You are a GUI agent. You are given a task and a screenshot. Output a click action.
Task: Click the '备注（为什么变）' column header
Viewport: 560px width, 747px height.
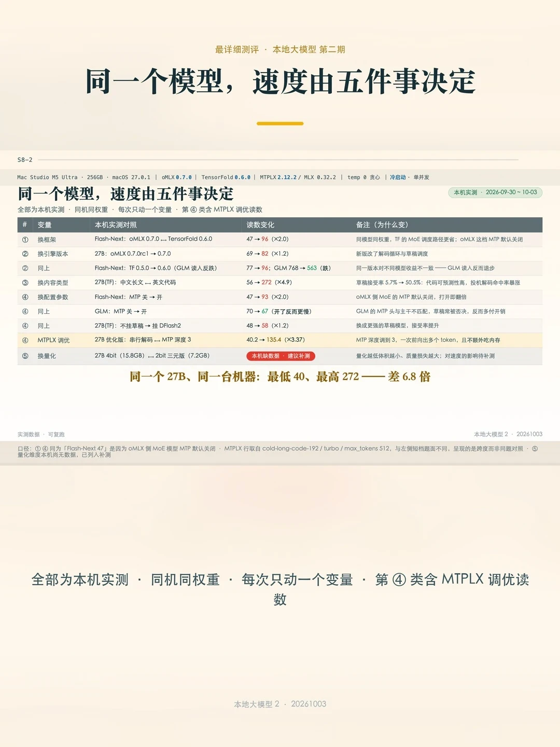click(x=382, y=225)
